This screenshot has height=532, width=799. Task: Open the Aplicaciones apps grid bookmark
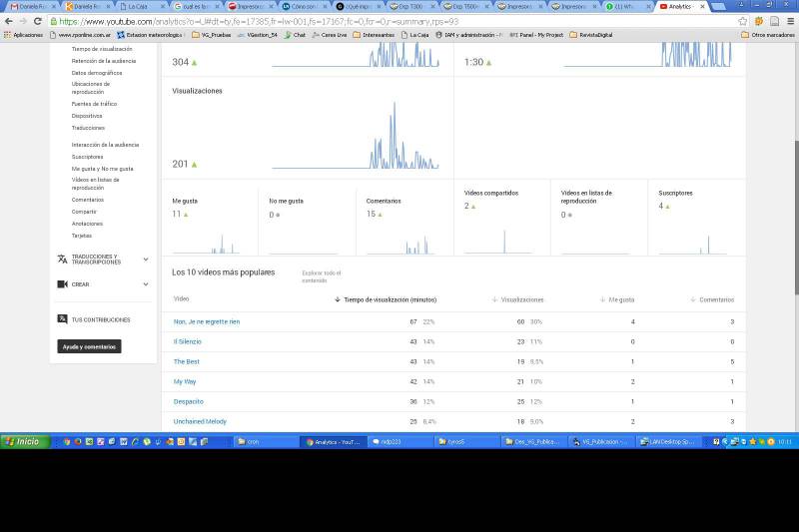23,35
